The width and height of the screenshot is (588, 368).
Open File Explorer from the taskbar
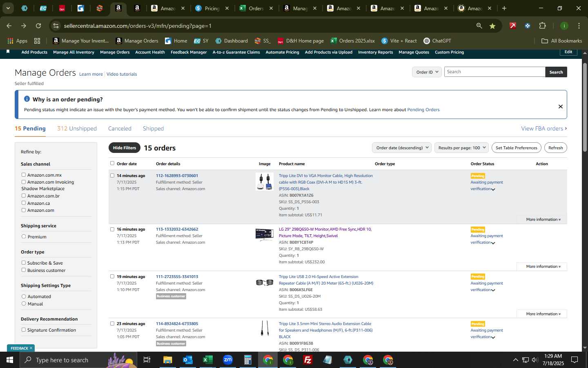coord(168,360)
